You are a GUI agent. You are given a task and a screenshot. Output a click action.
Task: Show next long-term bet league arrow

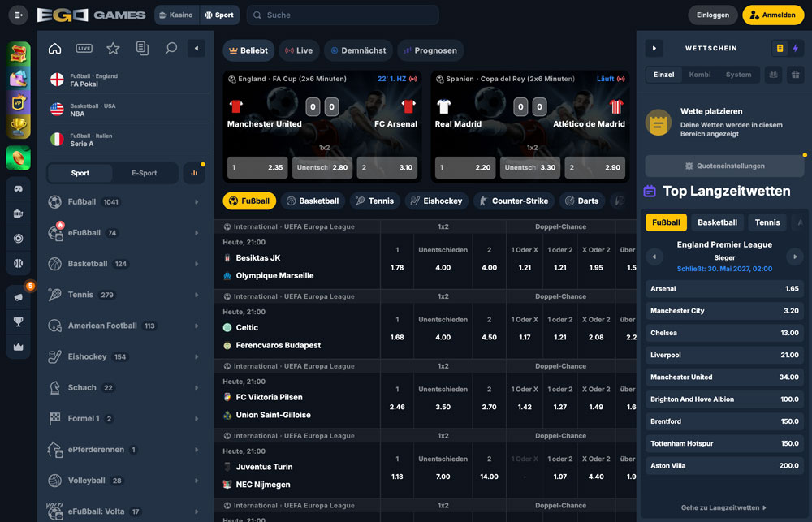pyautogui.click(x=795, y=257)
